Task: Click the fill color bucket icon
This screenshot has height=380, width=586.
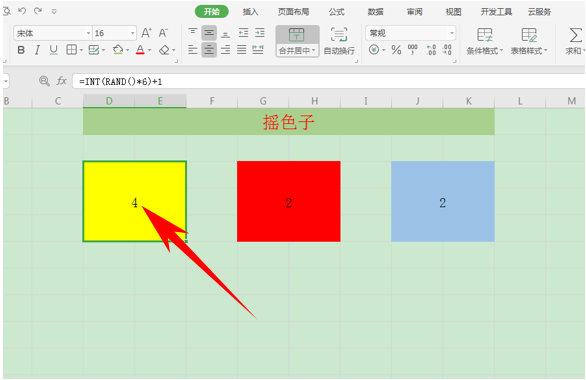Action: pyautogui.click(x=118, y=50)
